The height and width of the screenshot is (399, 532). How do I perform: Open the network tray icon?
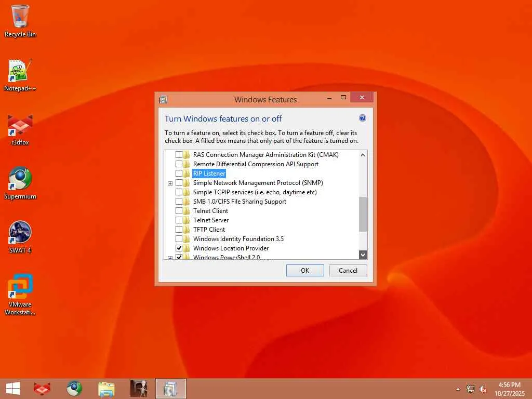click(x=470, y=389)
